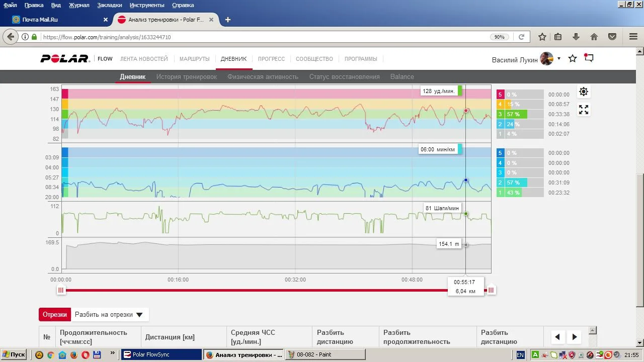Expand the Василий Лукин profile dropdown
This screenshot has height=362, width=644.
[x=558, y=59]
